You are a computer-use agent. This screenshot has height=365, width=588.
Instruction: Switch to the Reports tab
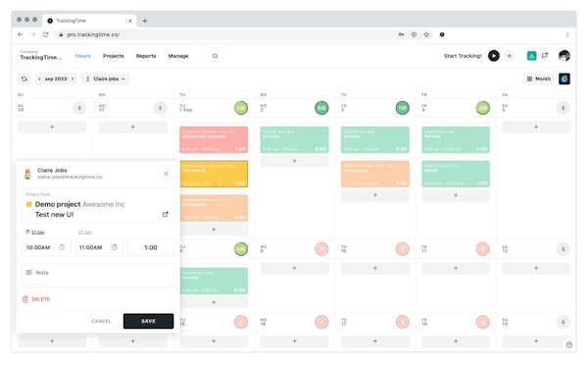point(146,56)
